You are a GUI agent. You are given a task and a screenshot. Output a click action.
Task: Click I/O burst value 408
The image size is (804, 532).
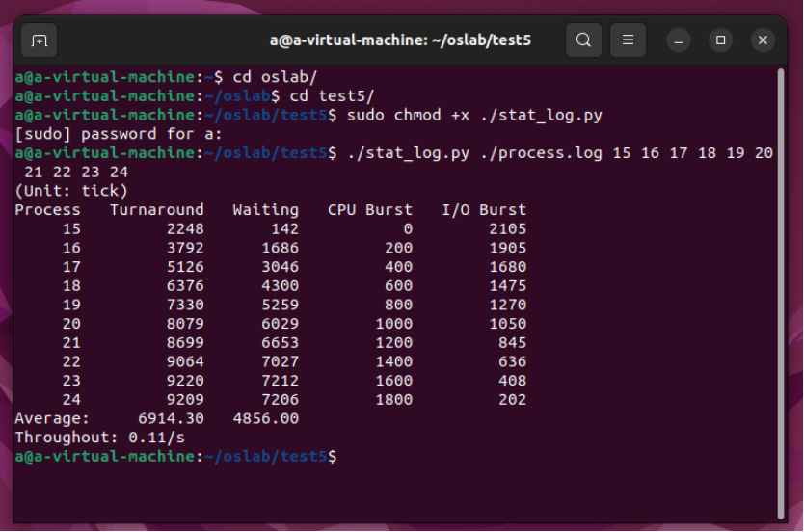click(x=512, y=381)
